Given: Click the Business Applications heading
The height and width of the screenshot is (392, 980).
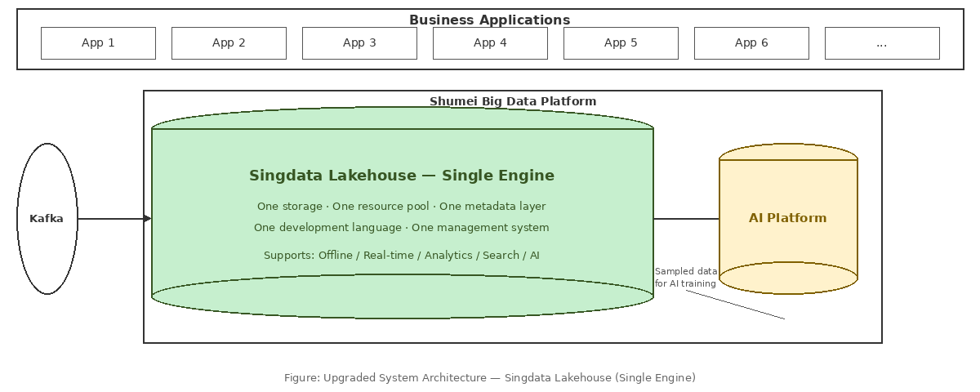Looking at the screenshot, I should pyautogui.click(x=490, y=20).
